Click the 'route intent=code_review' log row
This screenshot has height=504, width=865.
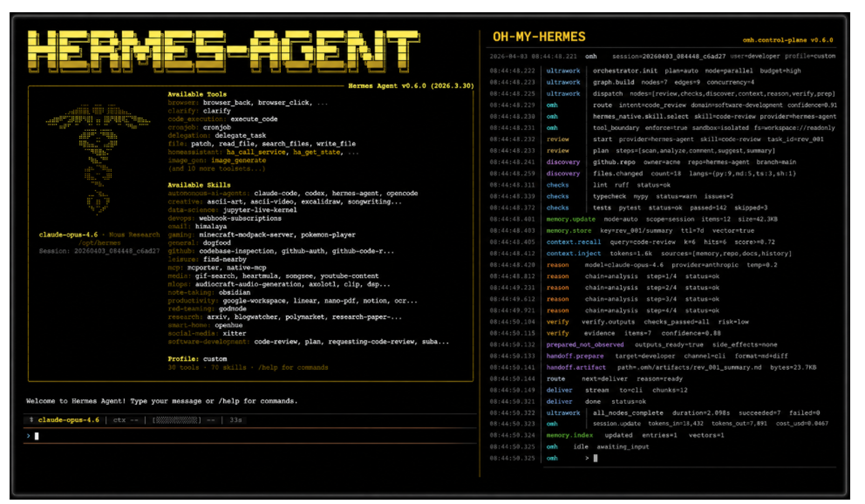click(x=663, y=105)
